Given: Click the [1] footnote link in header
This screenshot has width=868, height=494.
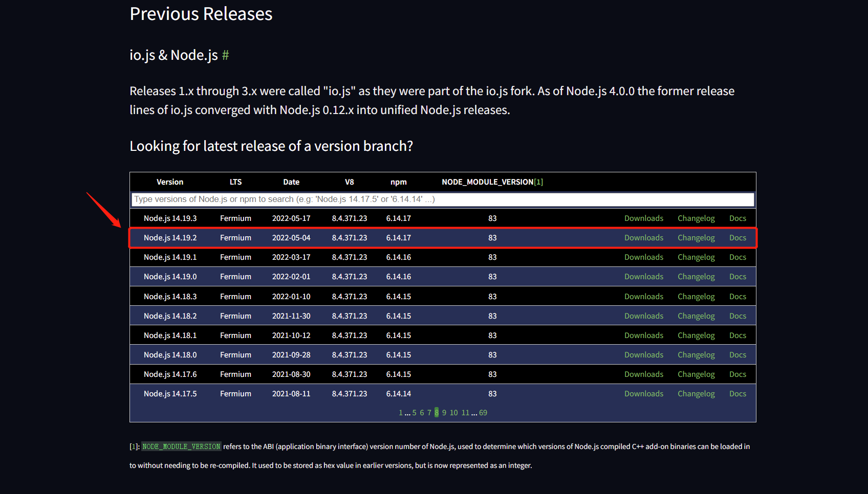Looking at the screenshot, I should click(x=538, y=182).
